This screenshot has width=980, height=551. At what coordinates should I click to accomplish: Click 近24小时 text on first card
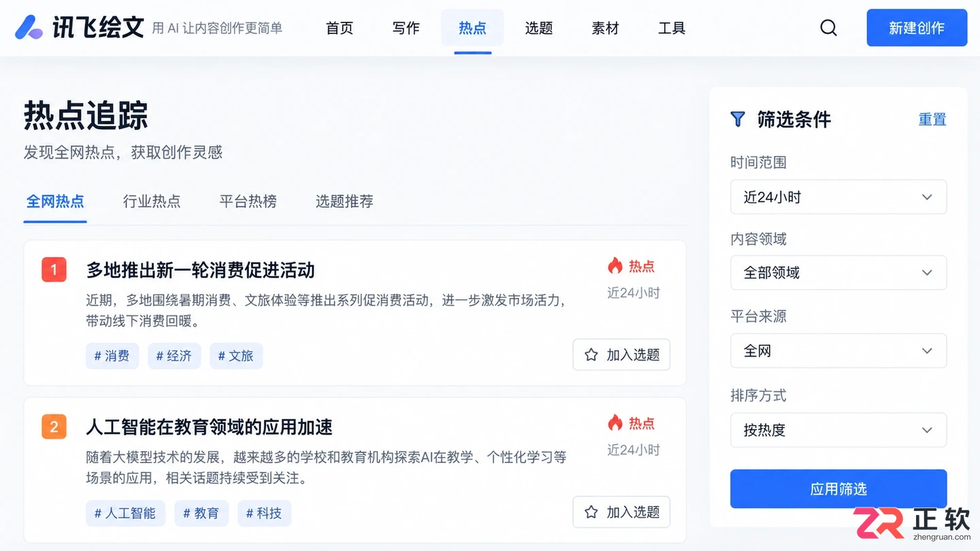pyautogui.click(x=634, y=293)
